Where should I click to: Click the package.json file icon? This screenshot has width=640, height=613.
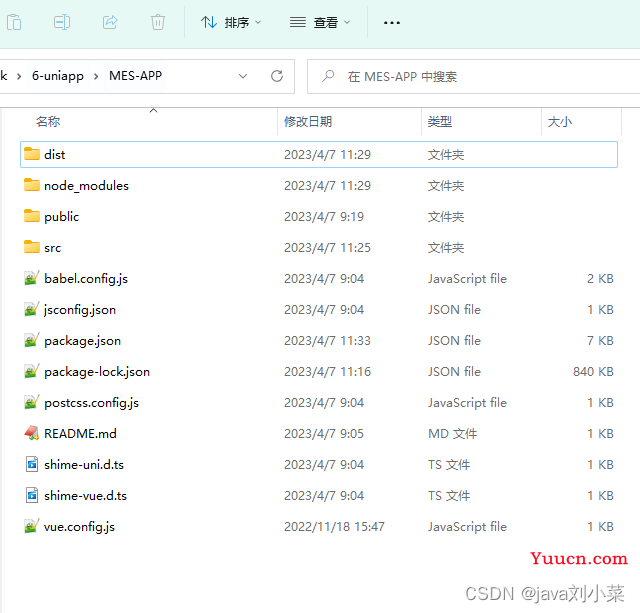(x=32, y=340)
